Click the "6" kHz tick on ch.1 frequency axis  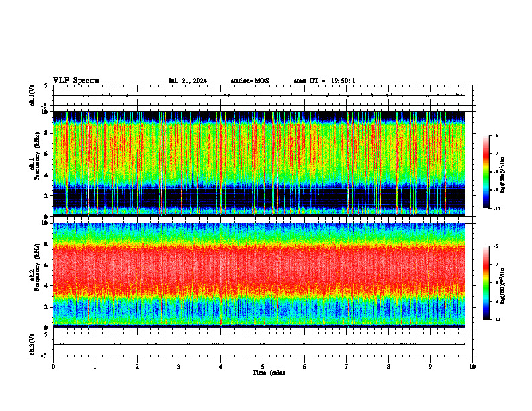[46, 154]
